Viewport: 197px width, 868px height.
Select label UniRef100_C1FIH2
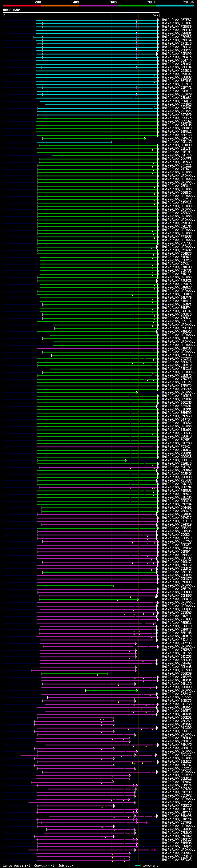tap(177, 152)
